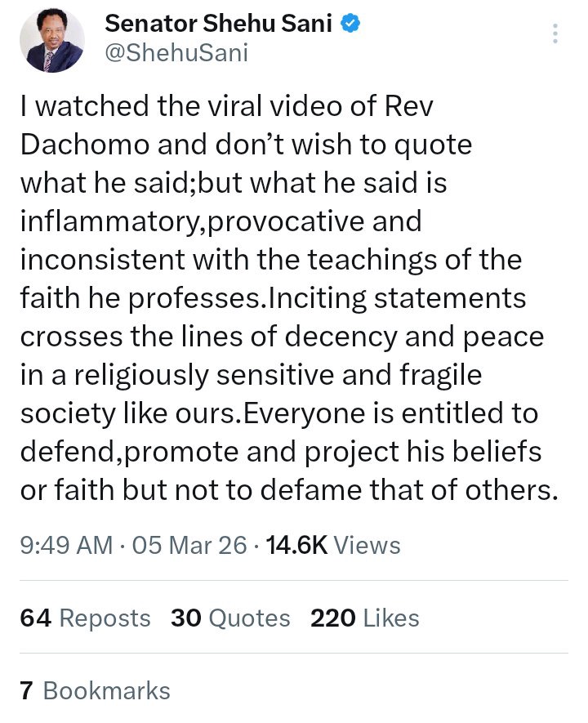Open the 30 Quotes list
588x723 pixels.
pyautogui.click(x=230, y=618)
